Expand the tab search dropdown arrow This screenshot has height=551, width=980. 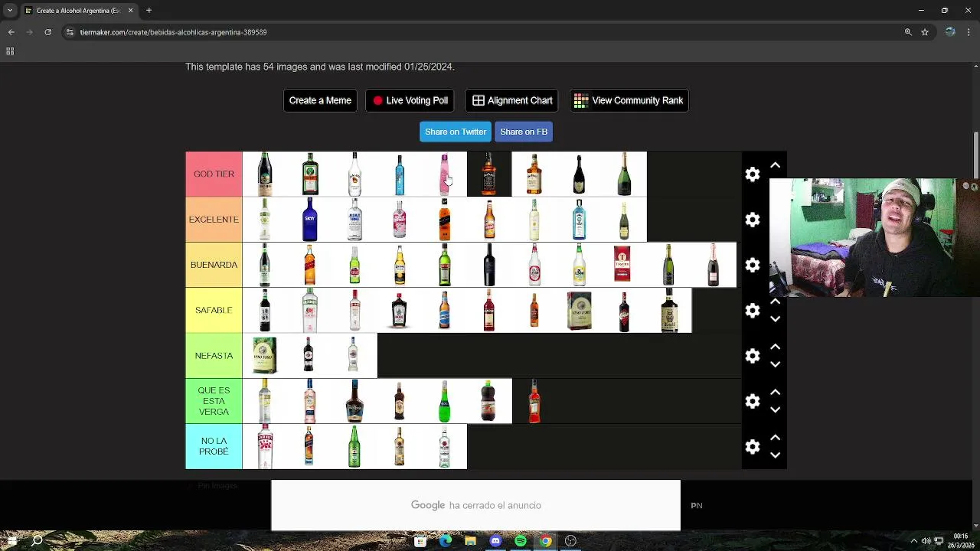[10, 11]
